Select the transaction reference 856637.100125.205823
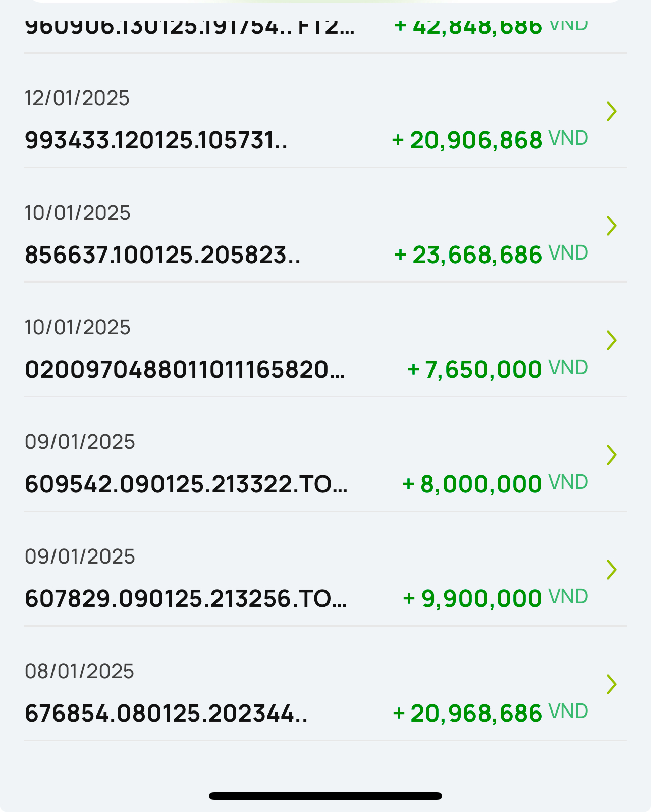 (162, 255)
